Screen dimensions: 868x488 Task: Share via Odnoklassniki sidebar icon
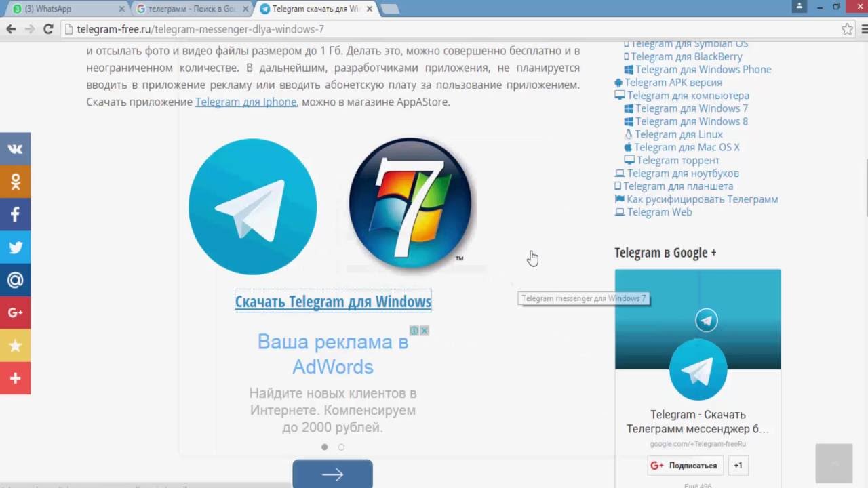[15, 182]
